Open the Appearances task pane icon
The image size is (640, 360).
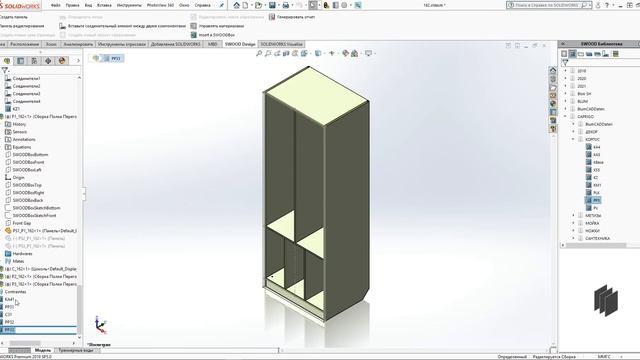pos(553,104)
